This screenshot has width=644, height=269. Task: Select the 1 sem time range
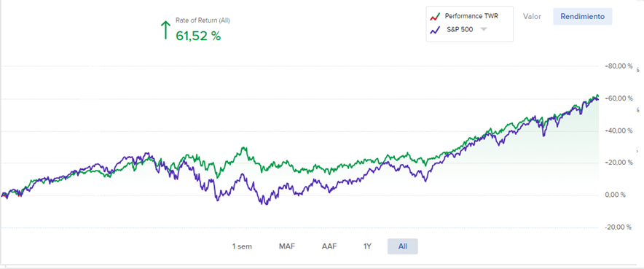click(x=242, y=246)
